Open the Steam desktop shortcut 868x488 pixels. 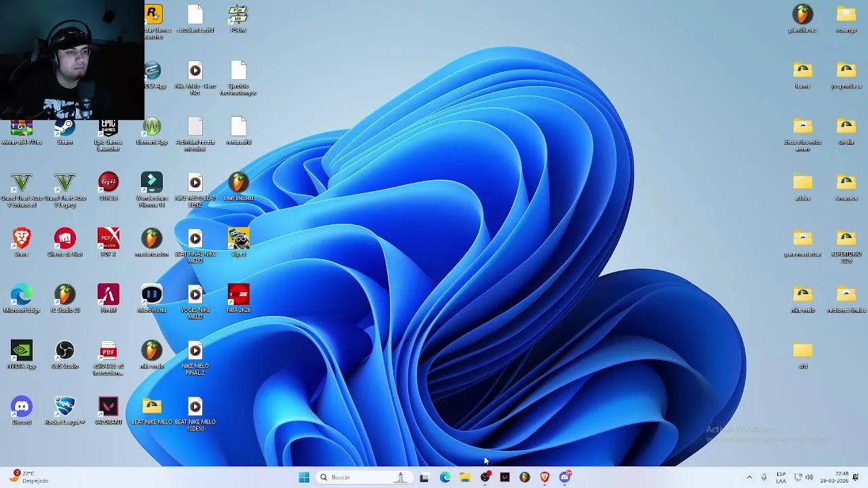pyautogui.click(x=64, y=130)
